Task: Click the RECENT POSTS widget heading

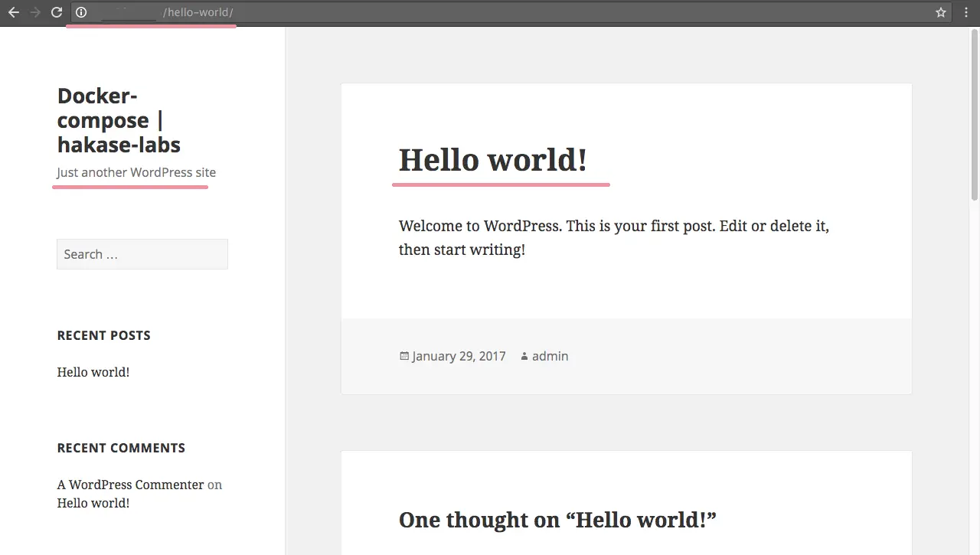Action: coord(104,335)
